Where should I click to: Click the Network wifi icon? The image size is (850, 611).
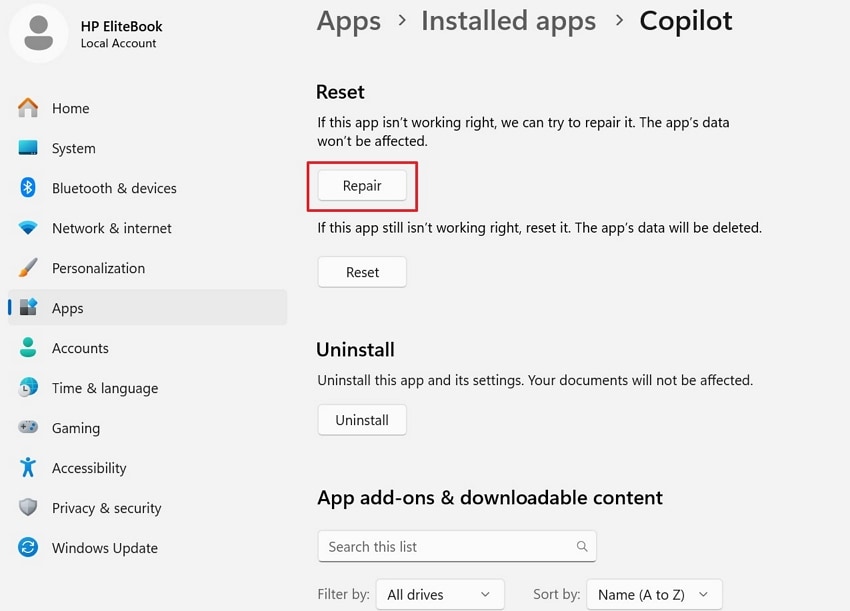tap(28, 227)
